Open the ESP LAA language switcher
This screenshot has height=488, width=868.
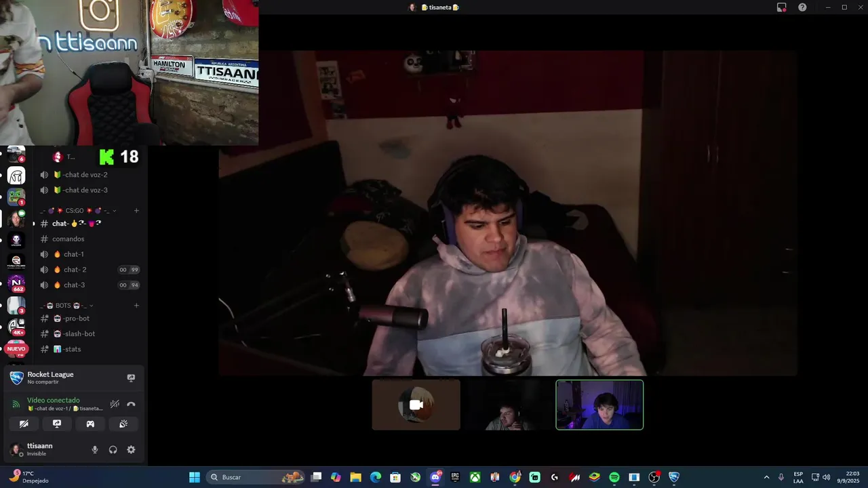pos(798,477)
